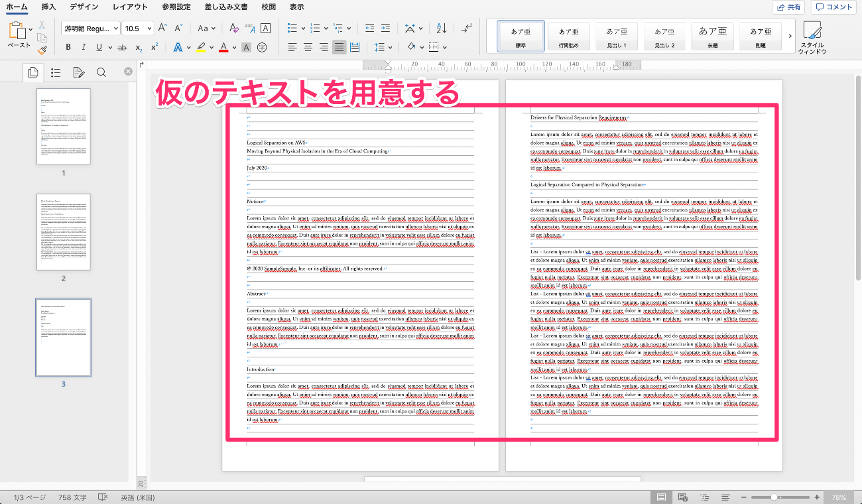Click the 共有 share button
Viewport: 862px width, 504px height.
pos(788,7)
